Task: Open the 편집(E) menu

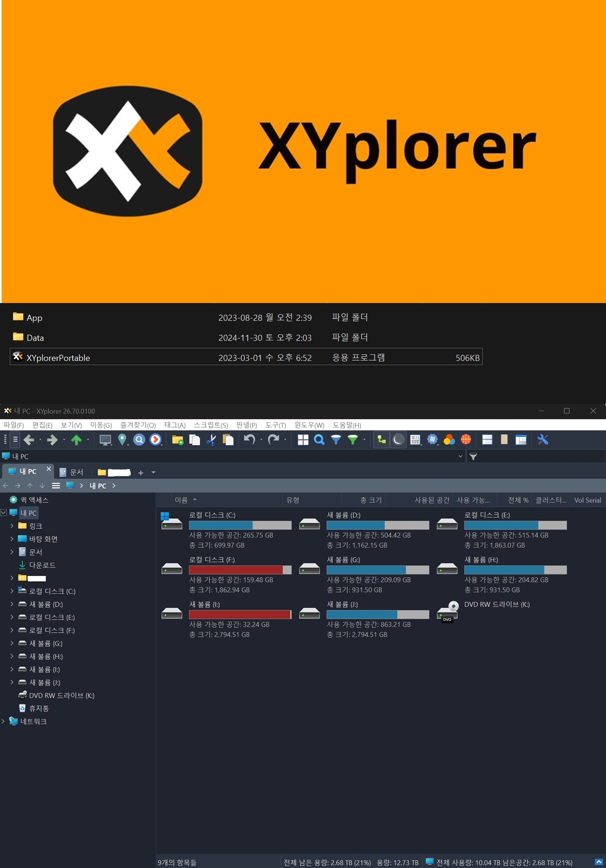Action: click(42, 425)
